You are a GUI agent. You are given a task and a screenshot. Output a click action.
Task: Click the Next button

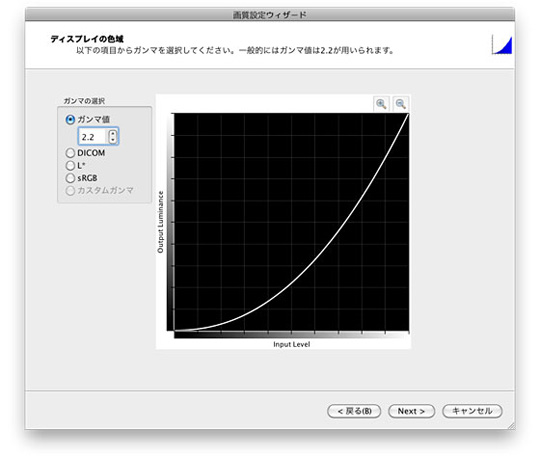412,411
